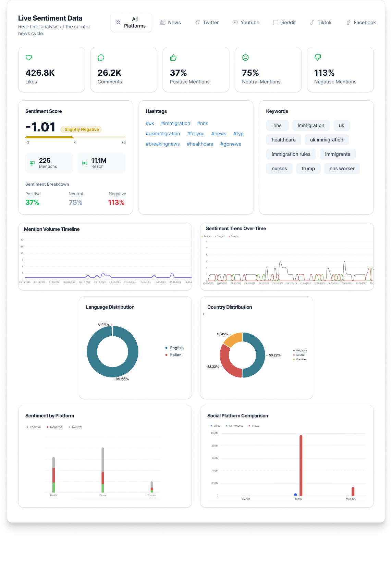Click the immigration rules keyword chip
The width and height of the screenshot is (392, 561).
tap(291, 154)
